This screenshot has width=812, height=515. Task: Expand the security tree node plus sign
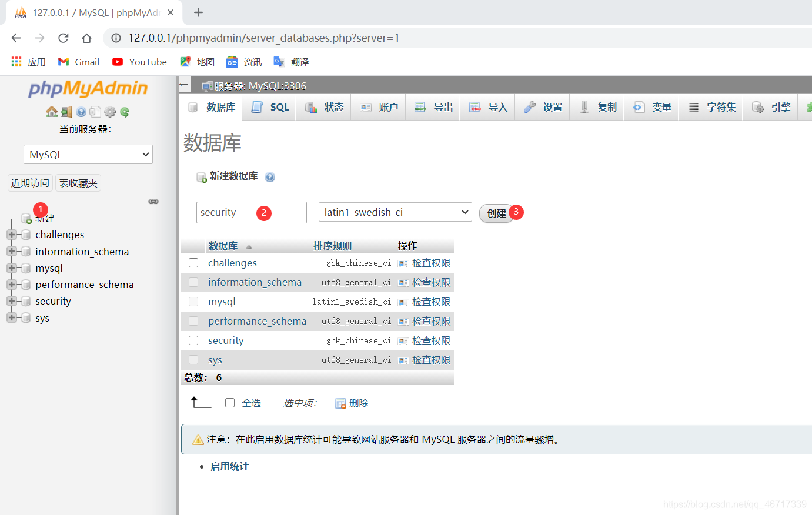coord(11,301)
